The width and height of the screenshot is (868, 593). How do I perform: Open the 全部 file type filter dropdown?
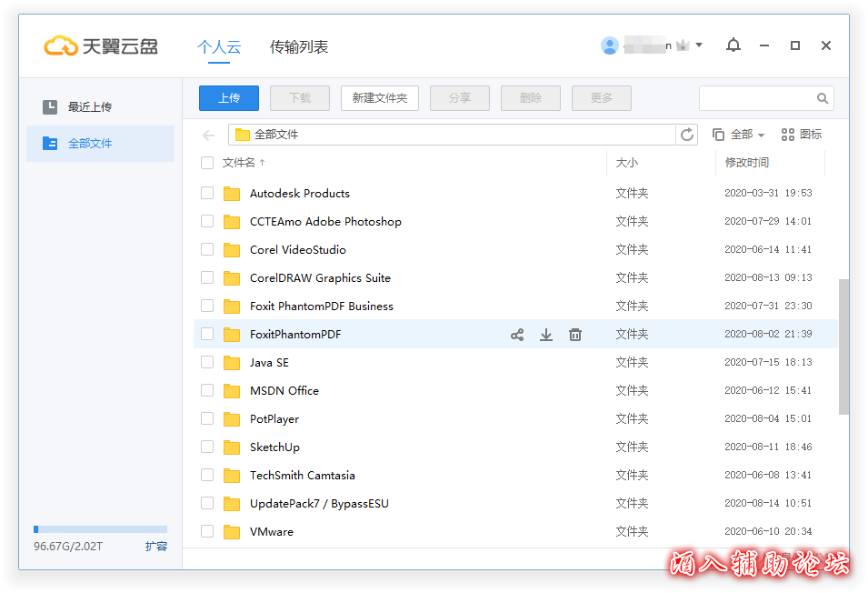[738, 135]
